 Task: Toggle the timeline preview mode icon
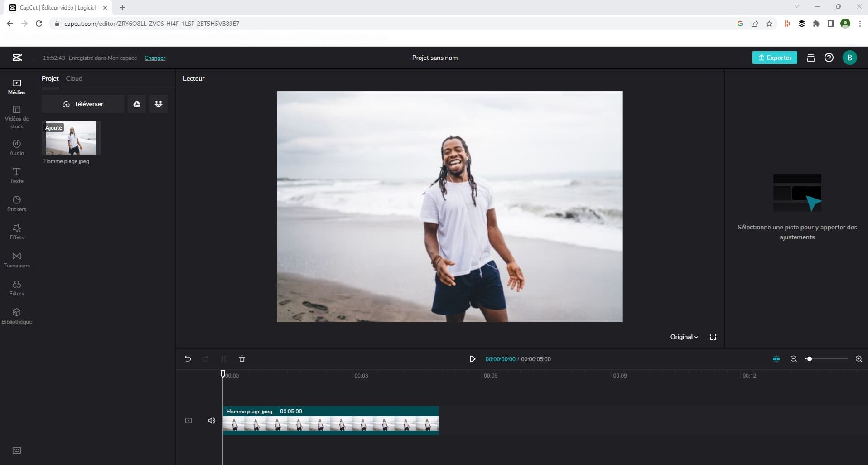click(776, 358)
